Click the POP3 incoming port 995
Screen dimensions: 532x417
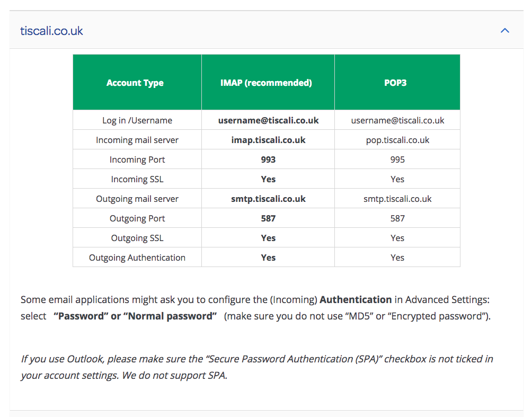point(397,159)
